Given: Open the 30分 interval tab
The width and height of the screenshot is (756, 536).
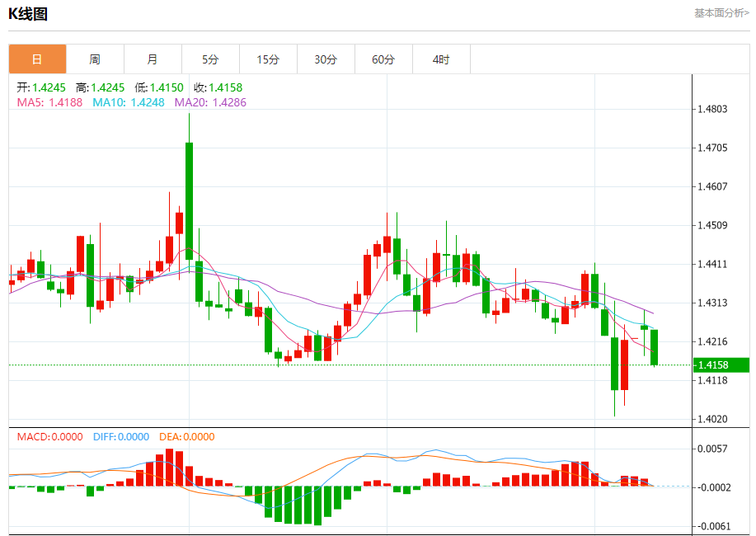Looking at the screenshot, I should [x=326, y=59].
